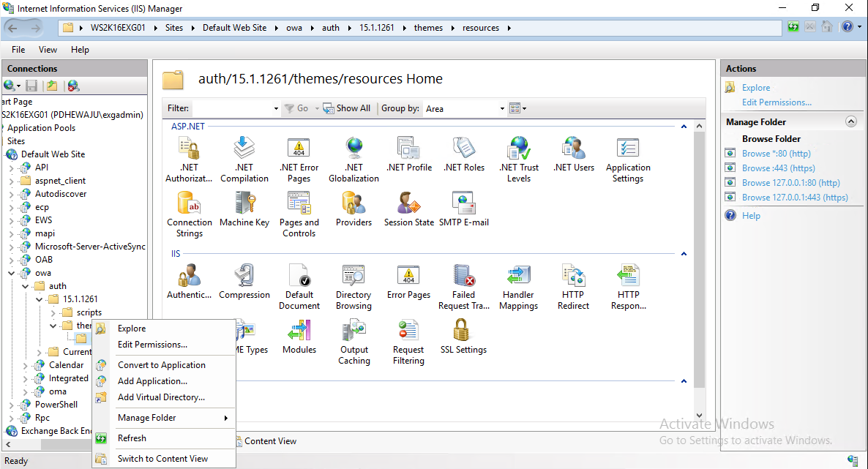Open the SSL Settings feature
The width and height of the screenshot is (868, 469).
(463, 337)
